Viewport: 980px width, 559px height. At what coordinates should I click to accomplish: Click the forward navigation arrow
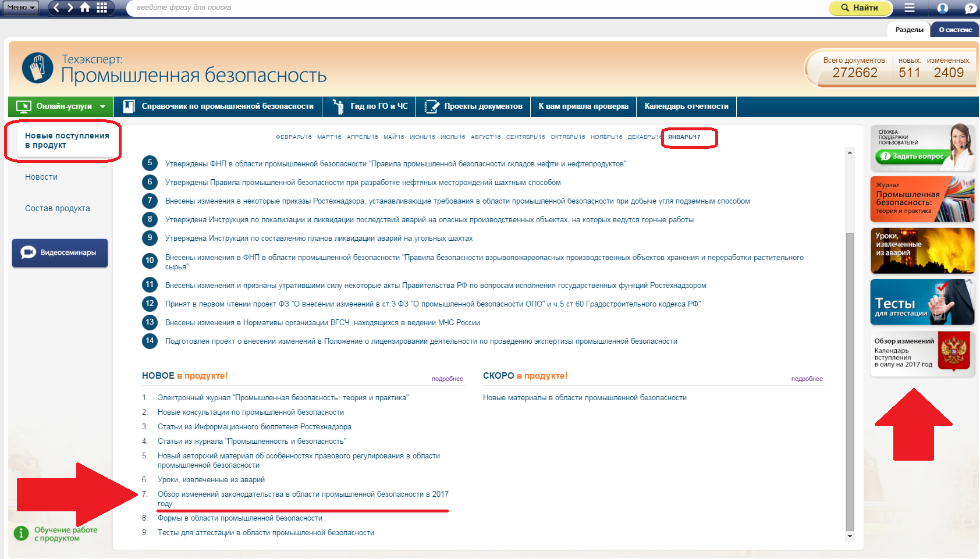(x=70, y=8)
